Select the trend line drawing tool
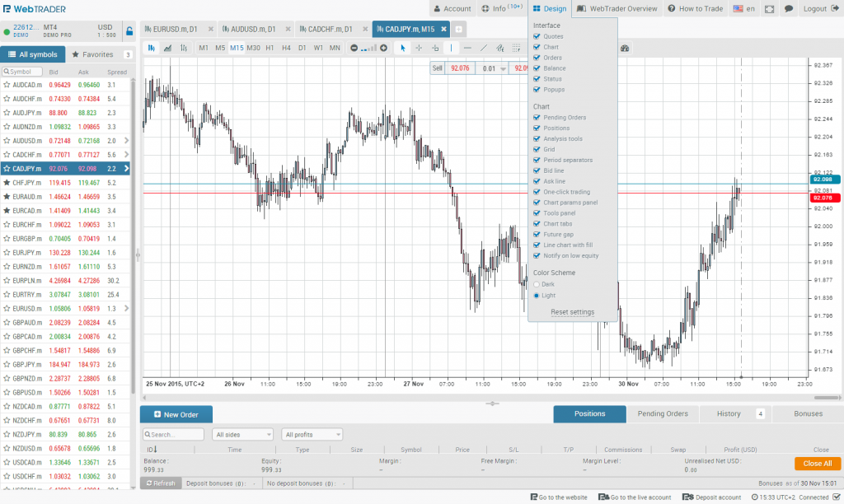844x504 pixels. 483,48
